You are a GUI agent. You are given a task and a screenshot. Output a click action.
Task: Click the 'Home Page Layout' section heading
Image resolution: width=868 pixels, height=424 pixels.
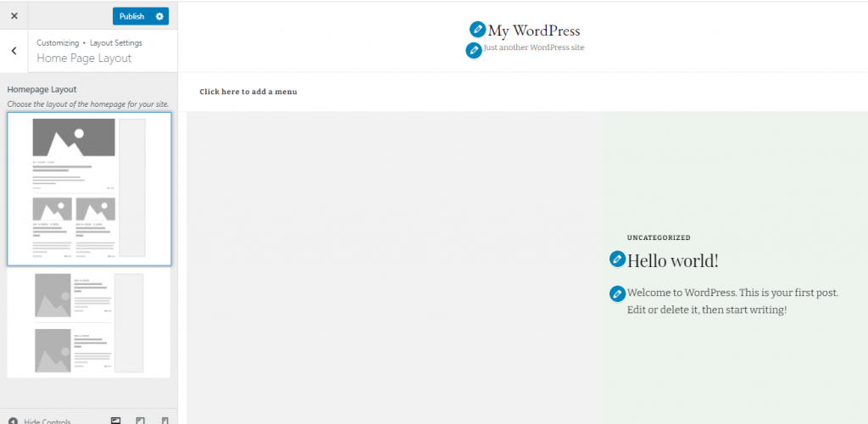pyautogui.click(x=84, y=59)
